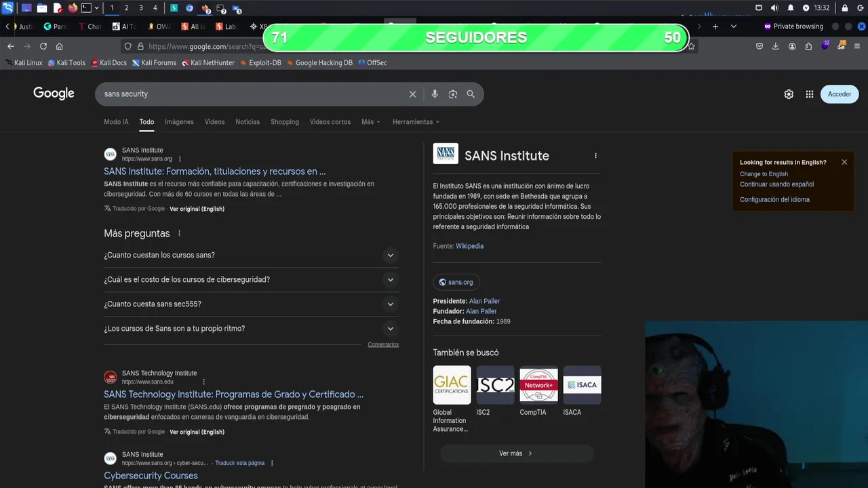Image resolution: width=868 pixels, height=488 pixels.
Task: Open the notifications bell icon
Action: coord(791,8)
